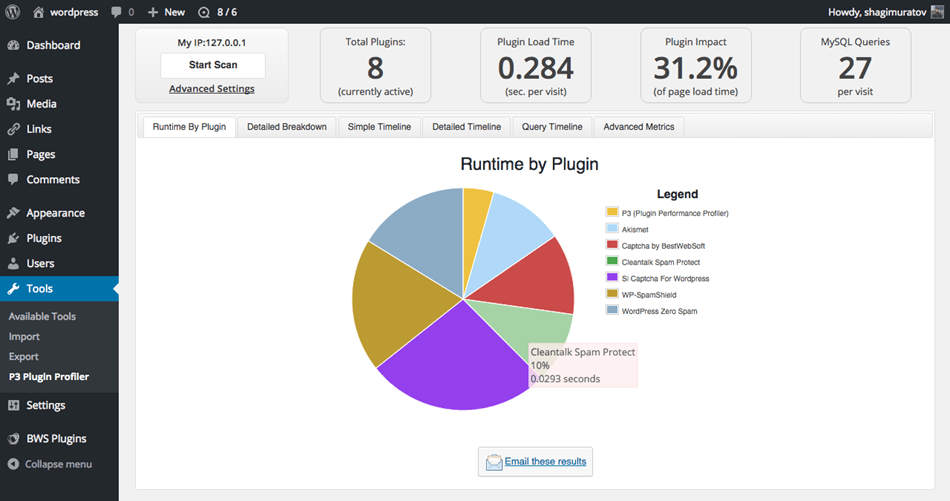Click the 0.0293 seconds tooltip text

(x=565, y=379)
